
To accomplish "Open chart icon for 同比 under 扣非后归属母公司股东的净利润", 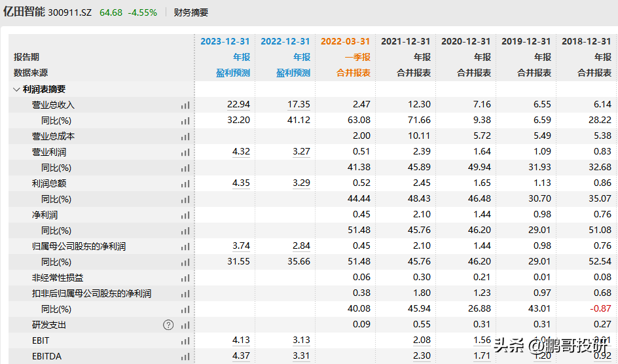I will pyautogui.click(x=185, y=310).
